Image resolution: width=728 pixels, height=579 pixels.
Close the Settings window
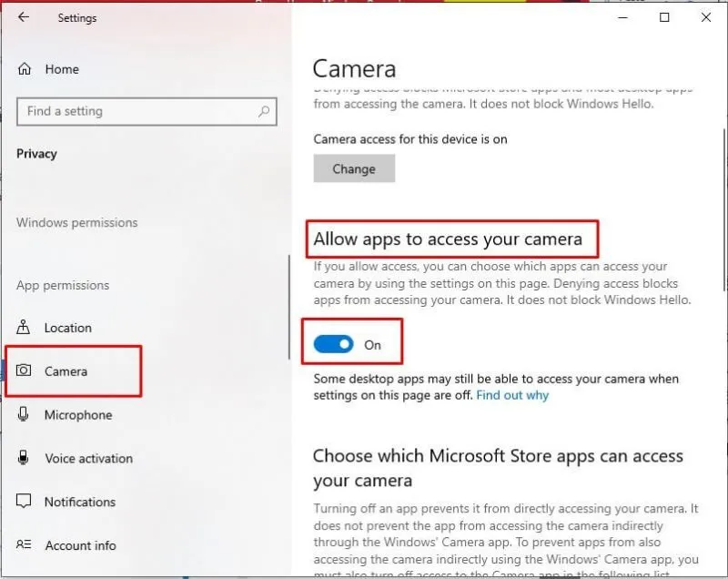pos(706,17)
